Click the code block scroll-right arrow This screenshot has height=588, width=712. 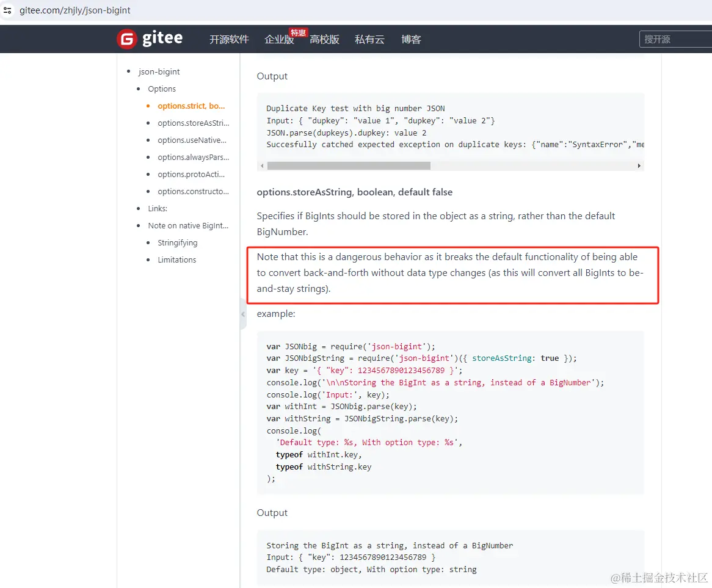(x=639, y=165)
